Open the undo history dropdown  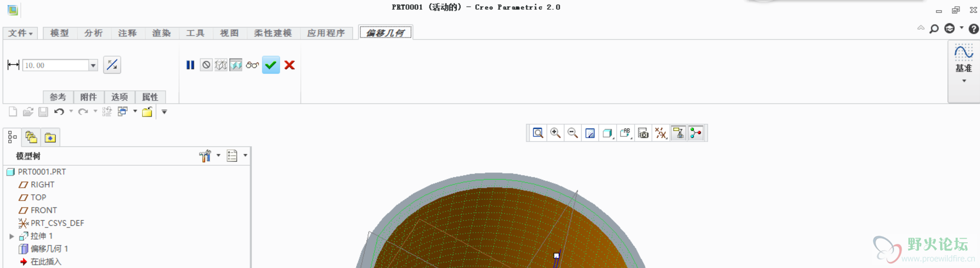pyautogui.click(x=71, y=111)
